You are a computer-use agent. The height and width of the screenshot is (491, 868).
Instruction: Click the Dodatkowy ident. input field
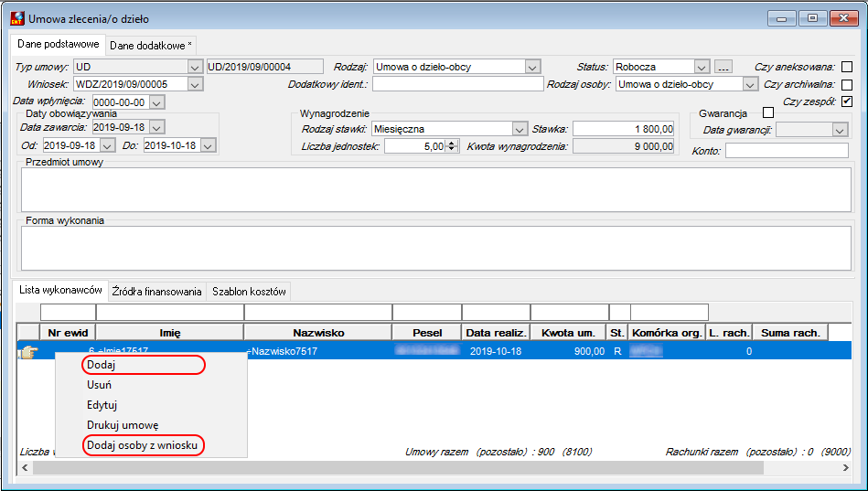pos(458,84)
